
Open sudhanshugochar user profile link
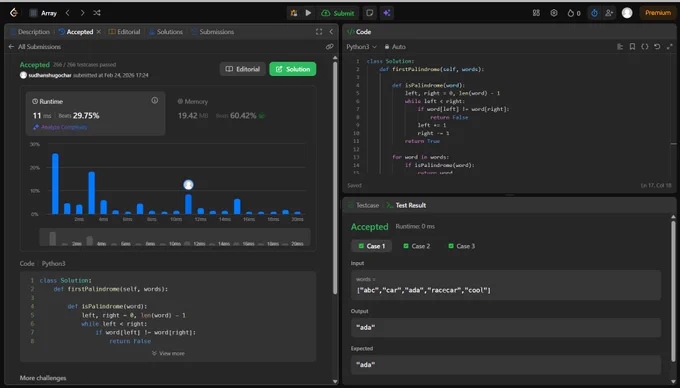pos(50,75)
